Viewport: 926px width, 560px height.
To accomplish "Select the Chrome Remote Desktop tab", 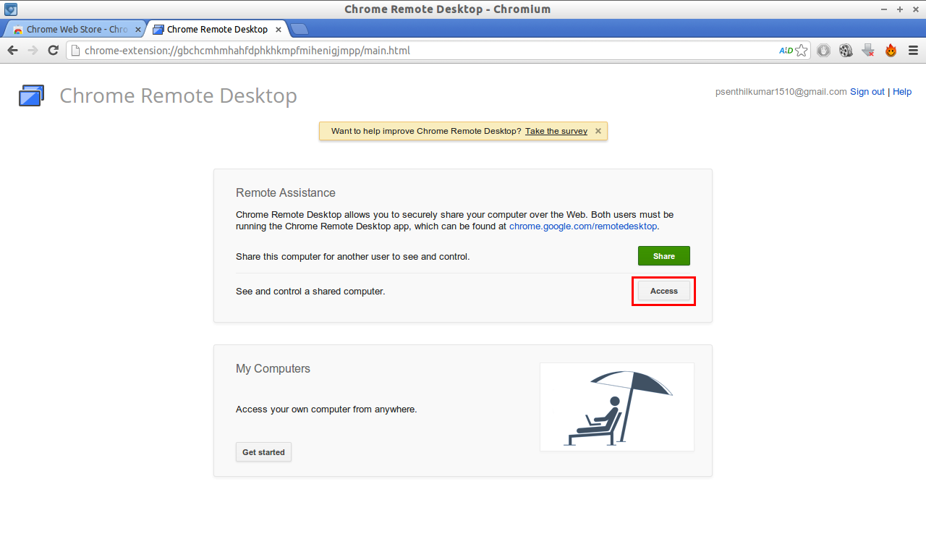I will 217,30.
